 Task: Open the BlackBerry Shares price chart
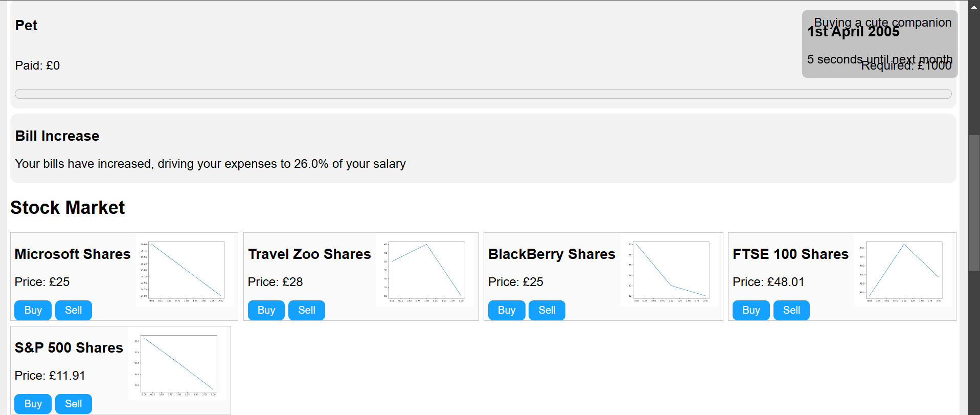click(670, 270)
